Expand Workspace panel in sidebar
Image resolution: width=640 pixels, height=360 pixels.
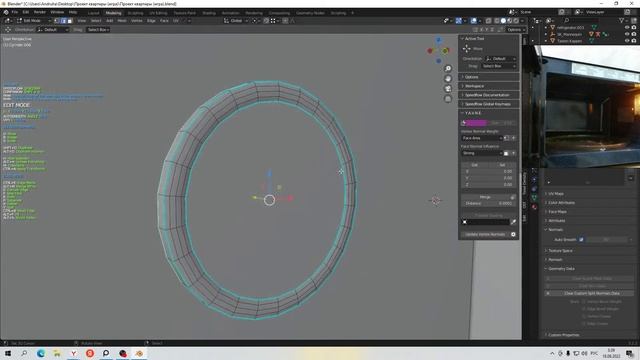coord(489,86)
